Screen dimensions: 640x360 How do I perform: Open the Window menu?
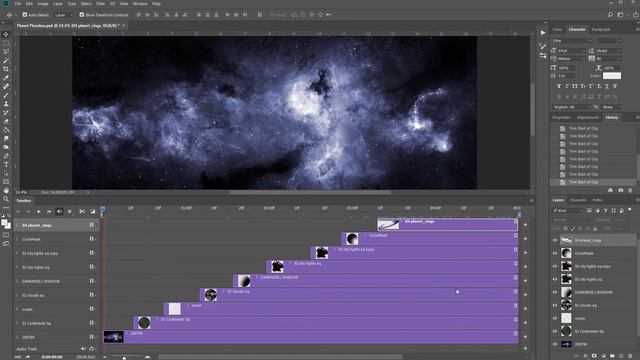coord(140,4)
